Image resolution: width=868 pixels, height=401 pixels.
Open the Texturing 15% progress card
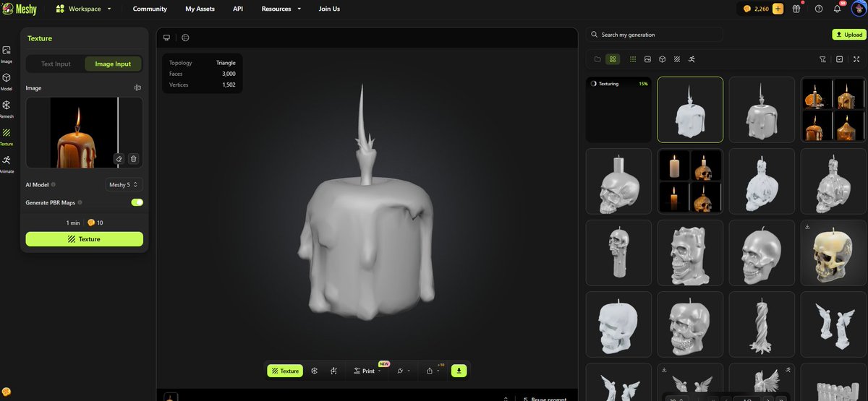[618, 110]
